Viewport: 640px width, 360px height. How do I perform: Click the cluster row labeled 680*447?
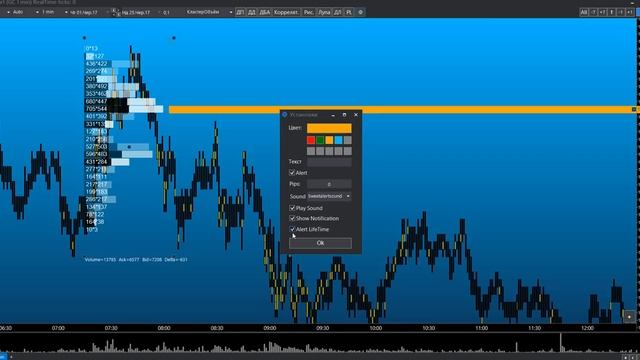(120, 102)
